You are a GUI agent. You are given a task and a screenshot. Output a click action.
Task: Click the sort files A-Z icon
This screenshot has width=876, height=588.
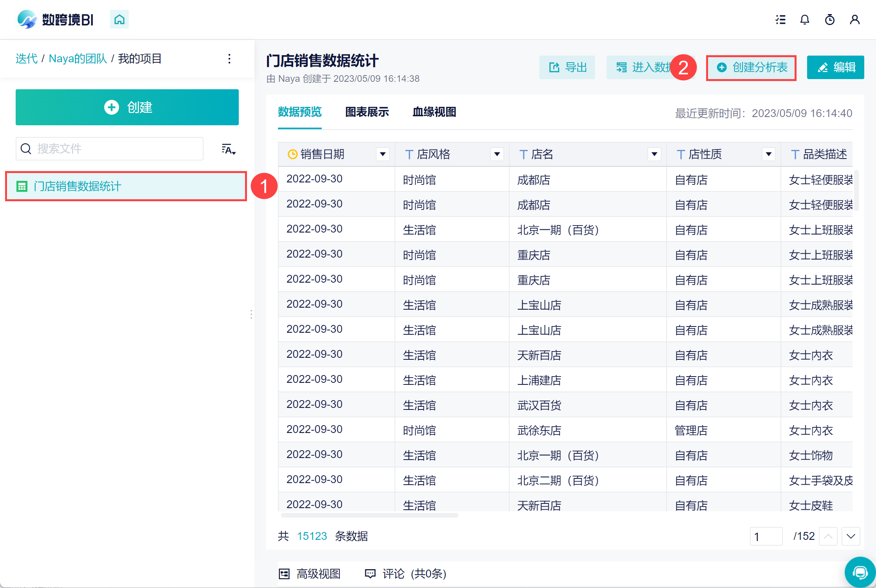click(229, 149)
